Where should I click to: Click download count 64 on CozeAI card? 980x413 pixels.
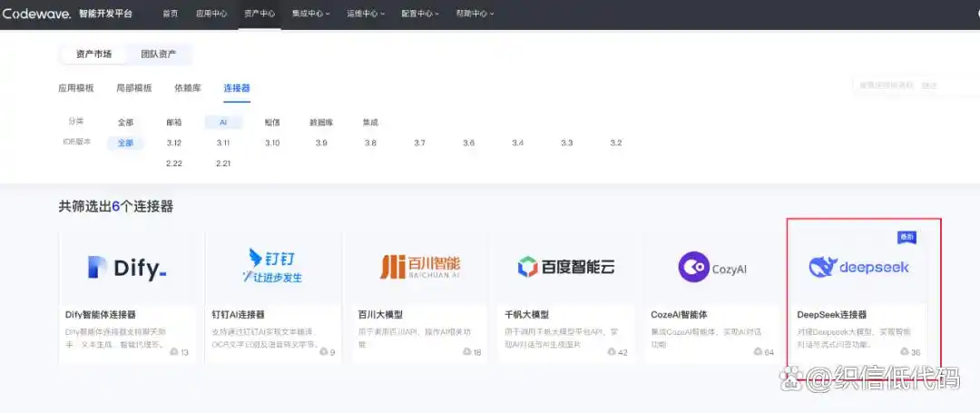(769, 352)
